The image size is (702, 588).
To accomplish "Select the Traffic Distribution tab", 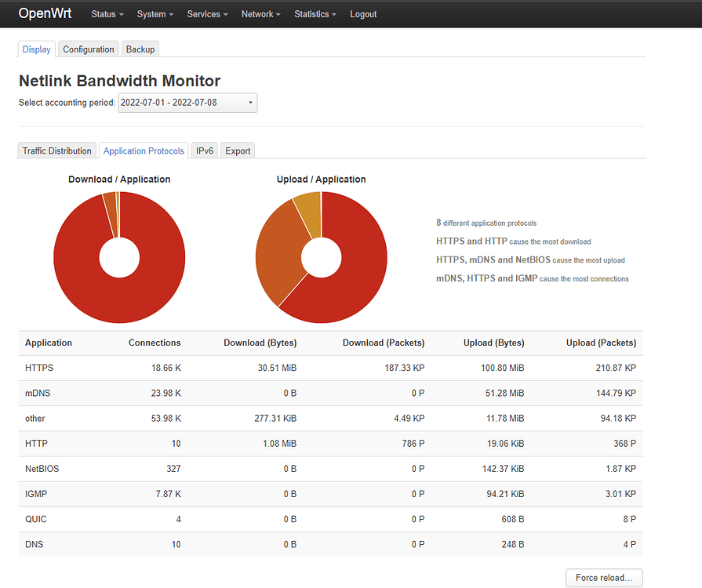I will pos(56,151).
